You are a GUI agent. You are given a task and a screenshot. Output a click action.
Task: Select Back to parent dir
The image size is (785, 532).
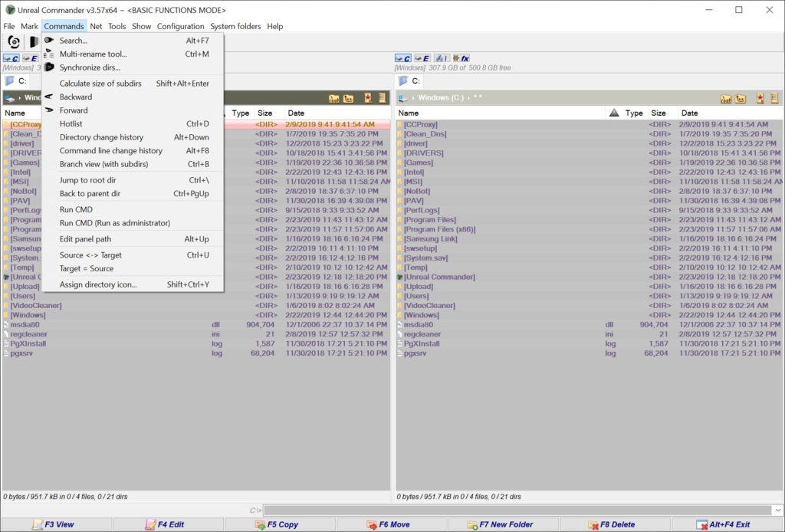click(133, 194)
